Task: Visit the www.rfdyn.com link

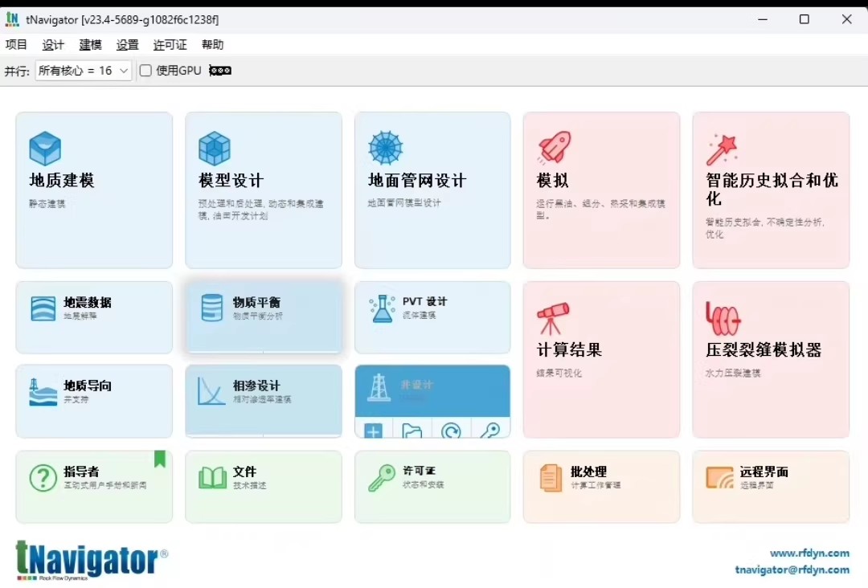Action: [x=809, y=553]
